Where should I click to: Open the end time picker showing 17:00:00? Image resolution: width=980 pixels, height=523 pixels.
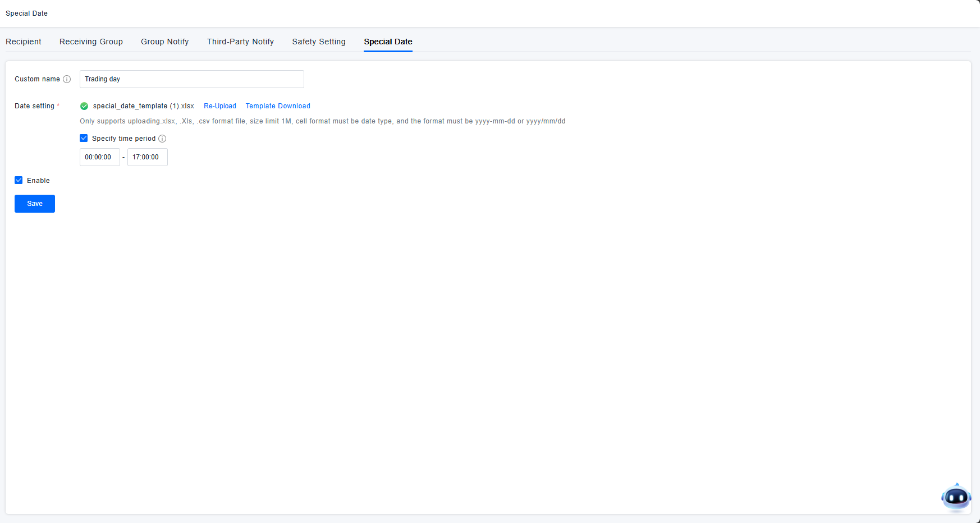(x=147, y=157)
